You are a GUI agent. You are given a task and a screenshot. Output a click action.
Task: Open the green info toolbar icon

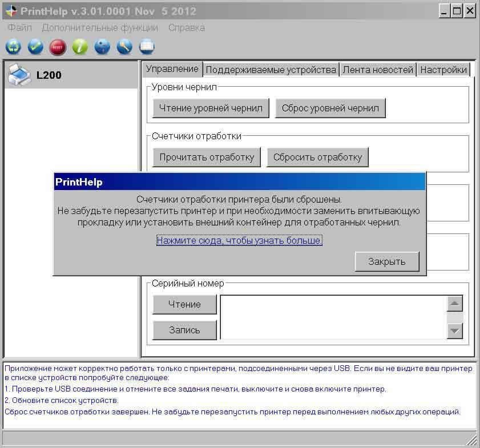pyautogui.click(x=80, y=47)
